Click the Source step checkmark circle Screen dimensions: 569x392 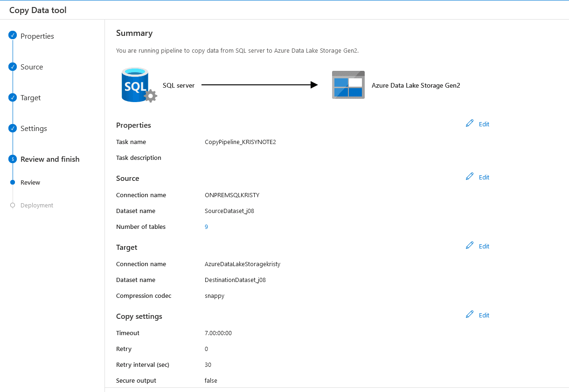[x=13, y=67]
